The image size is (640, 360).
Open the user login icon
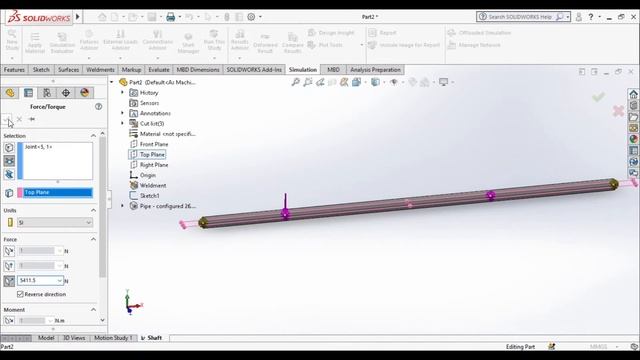(578, 17)
